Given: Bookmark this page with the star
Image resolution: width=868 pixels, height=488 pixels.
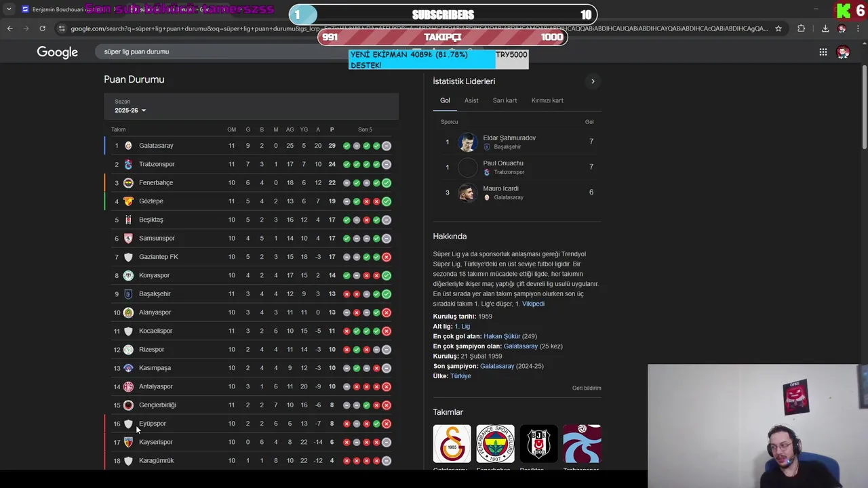Looking at the screenshot, I should point(778,28).
